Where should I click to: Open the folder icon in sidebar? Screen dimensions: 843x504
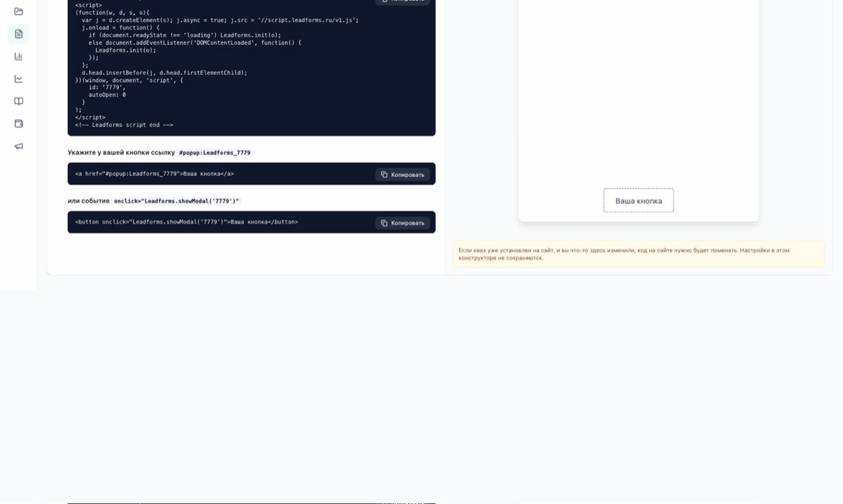click(19, 11)
